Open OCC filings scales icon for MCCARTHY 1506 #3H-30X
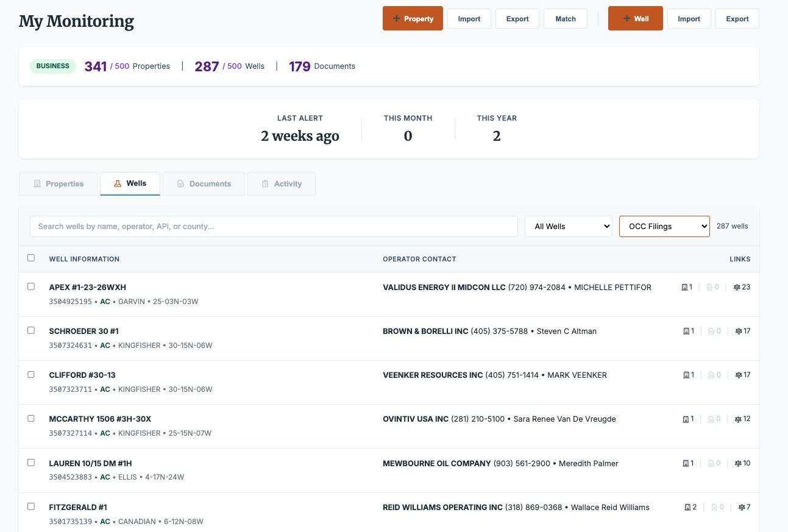788x532 pixels. (738, 419)
